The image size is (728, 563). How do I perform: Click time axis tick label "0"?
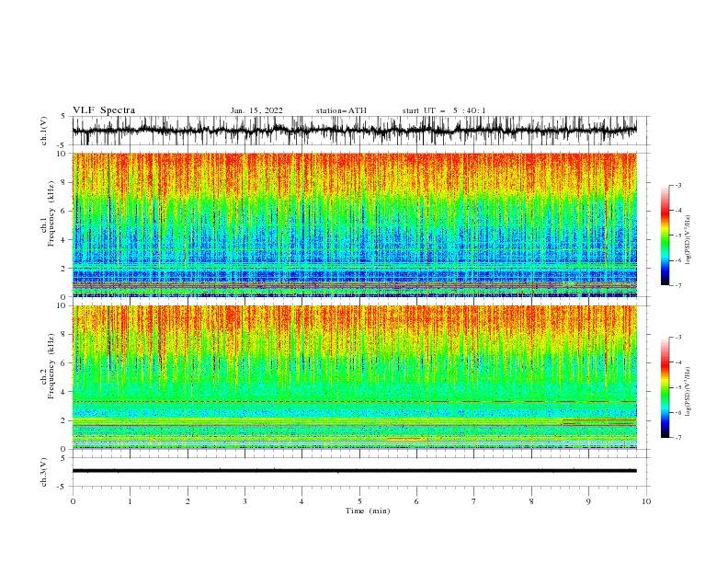point(73,501)
